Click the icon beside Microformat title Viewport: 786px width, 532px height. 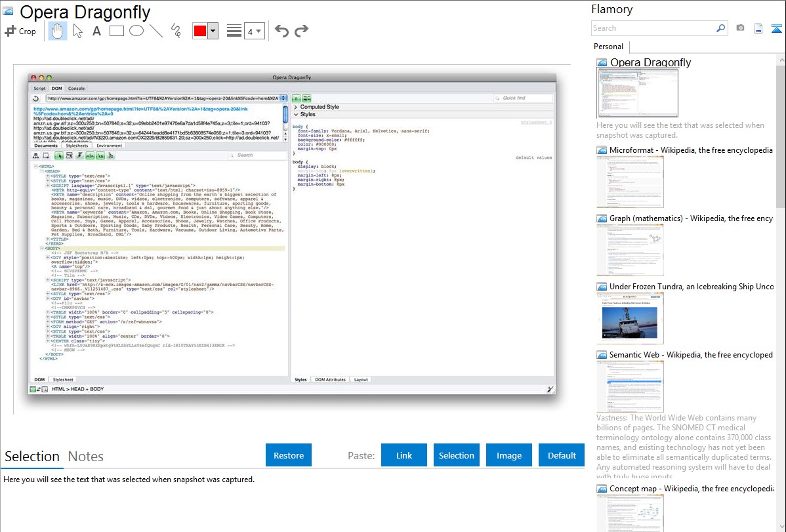[602, 150]
